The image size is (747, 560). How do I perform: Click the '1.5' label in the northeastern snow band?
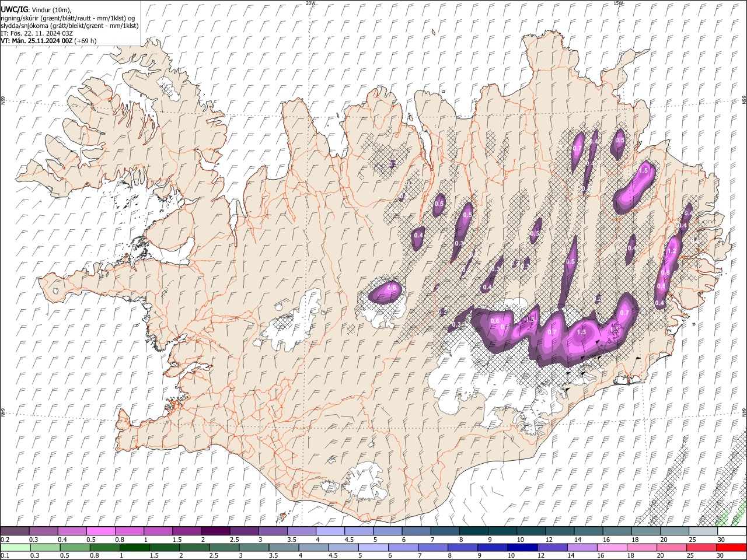coord(644,170)
